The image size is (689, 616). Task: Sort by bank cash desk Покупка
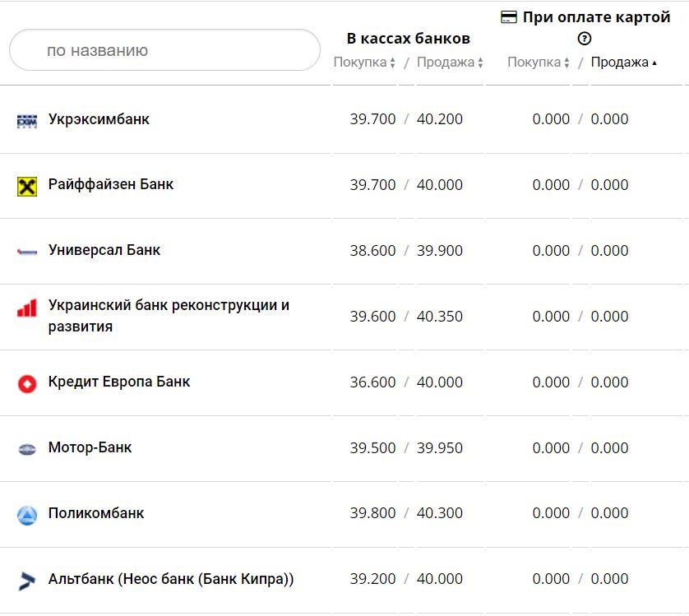[x=364, y=63]
